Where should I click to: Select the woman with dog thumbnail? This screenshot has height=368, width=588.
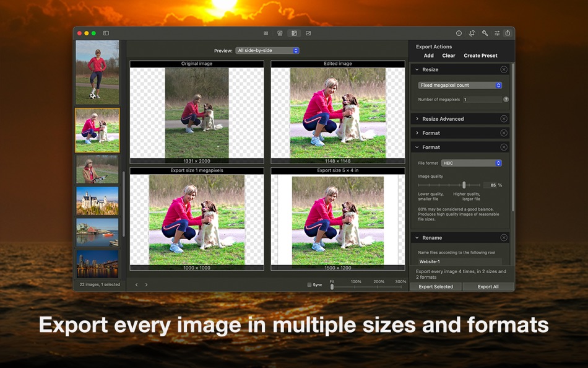pos(97,130)
